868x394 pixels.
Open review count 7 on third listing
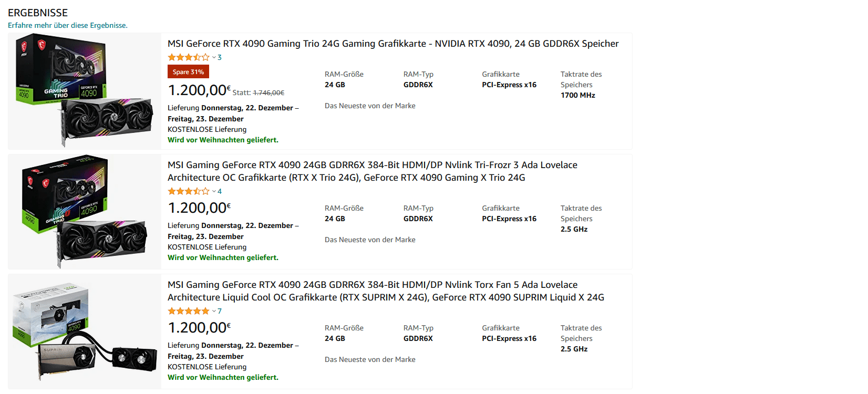[x=220, y=311]
